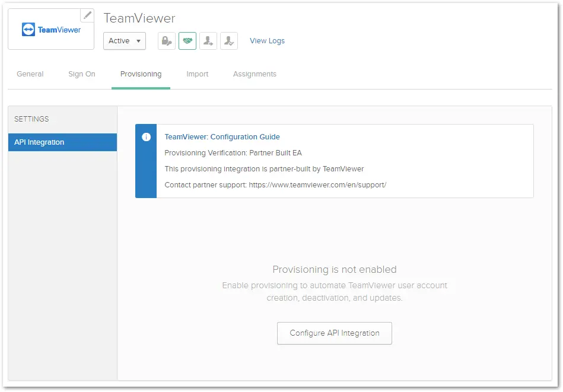Click the edit pencil icon on logo
The image size is (563, 392).
pyautogui.click(x=87, y=15)
